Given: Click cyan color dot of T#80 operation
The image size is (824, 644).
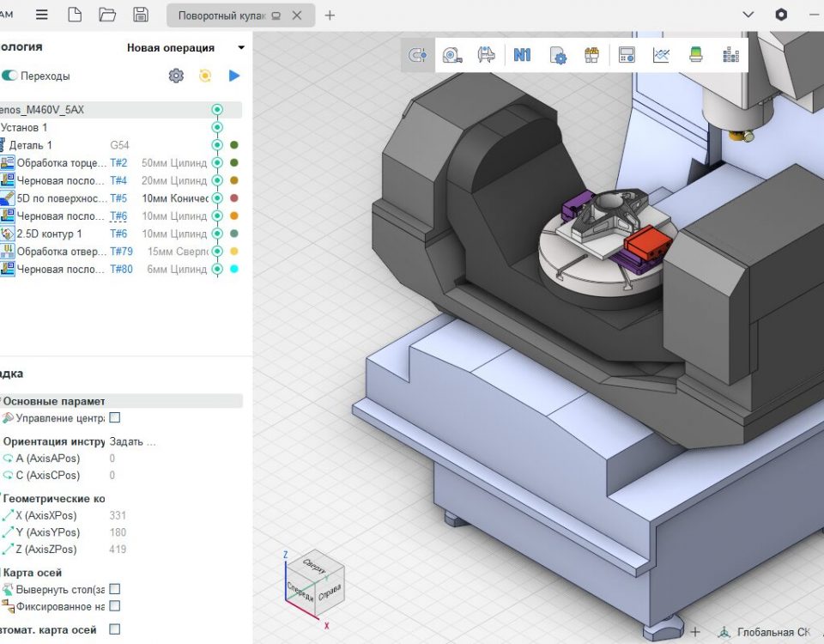Looking at the screenshot, I should point(234,269).
